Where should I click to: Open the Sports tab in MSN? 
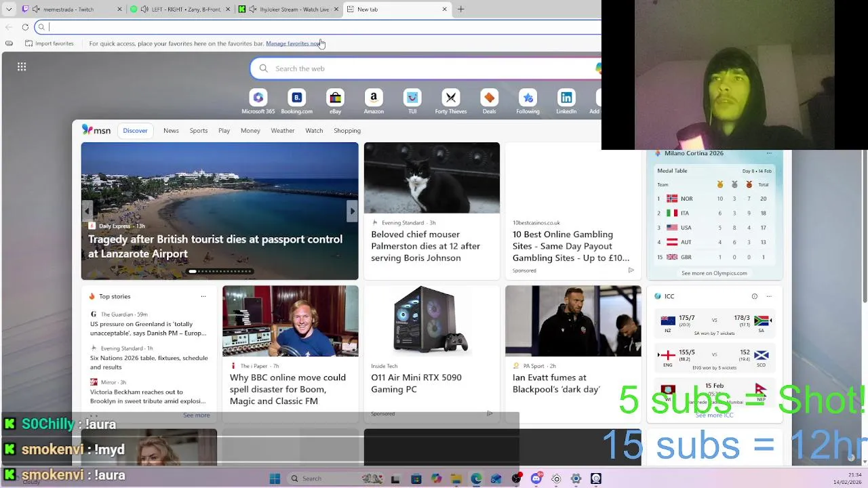coord(199,130)
